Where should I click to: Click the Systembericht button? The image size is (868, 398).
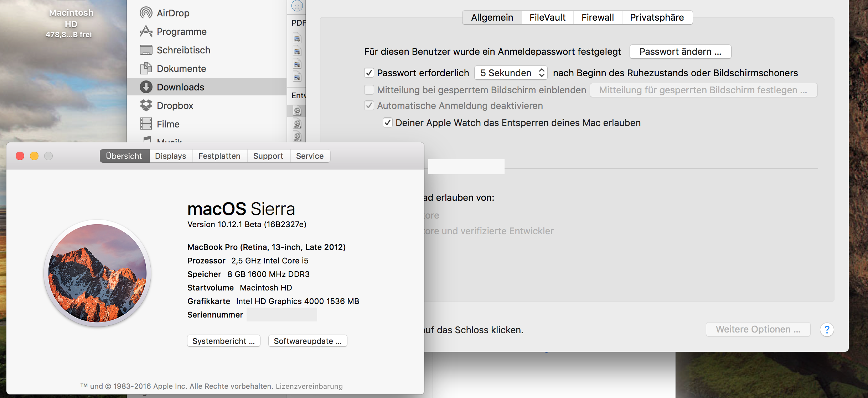tap(223, 341)
